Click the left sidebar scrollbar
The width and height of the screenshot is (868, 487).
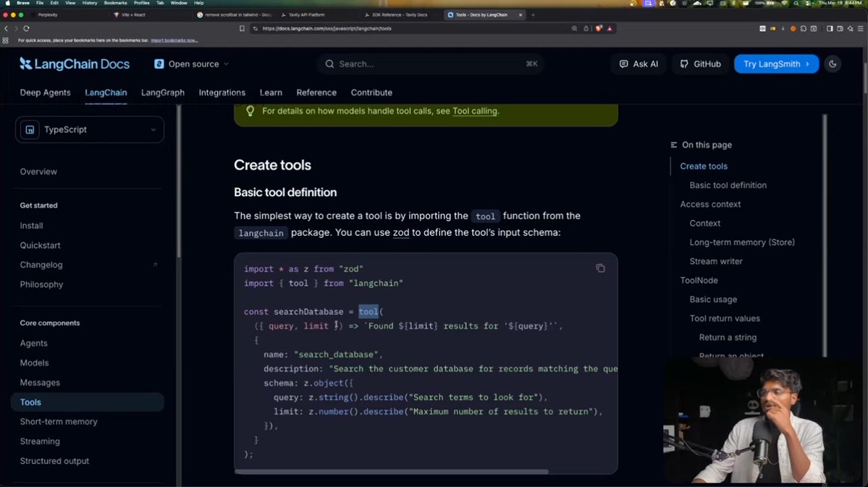click(178, 182)
